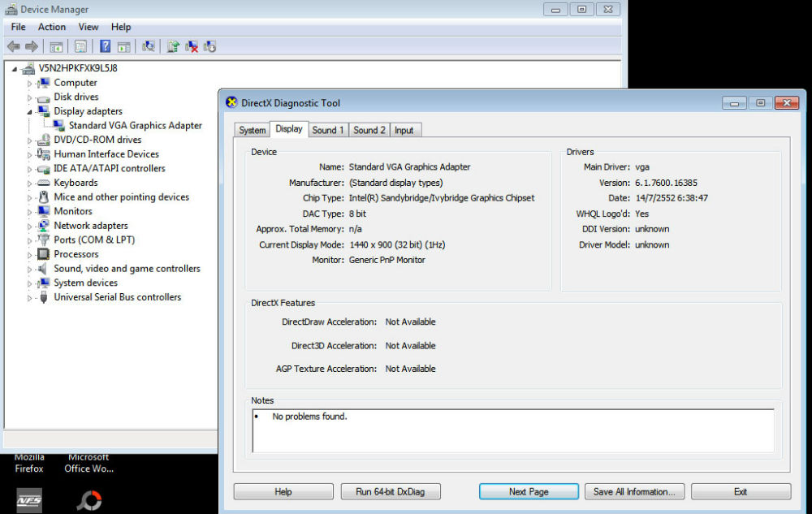
Task: Click the Back arrow in Device Manager toolbar
Action: coord(14,47)
